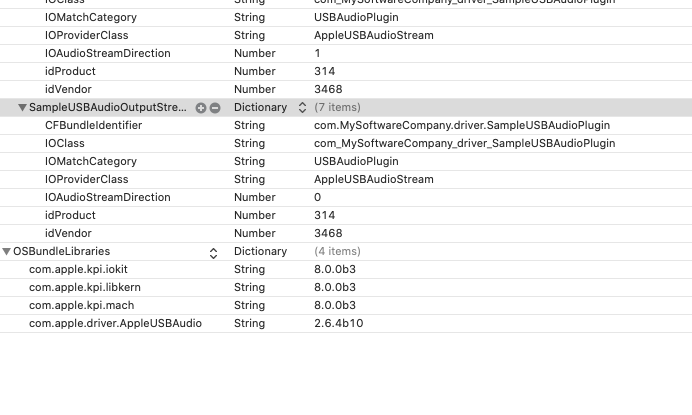692x415 pixels.
Task: Click the 8.0.0b3 value of com.apple.kpi.libkern
Action: 335,287
